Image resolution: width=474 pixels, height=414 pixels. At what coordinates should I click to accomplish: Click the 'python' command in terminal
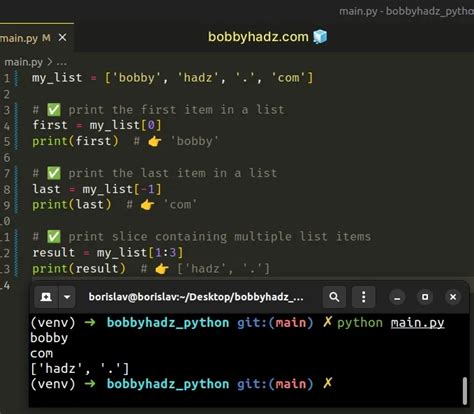pos(360,323)
